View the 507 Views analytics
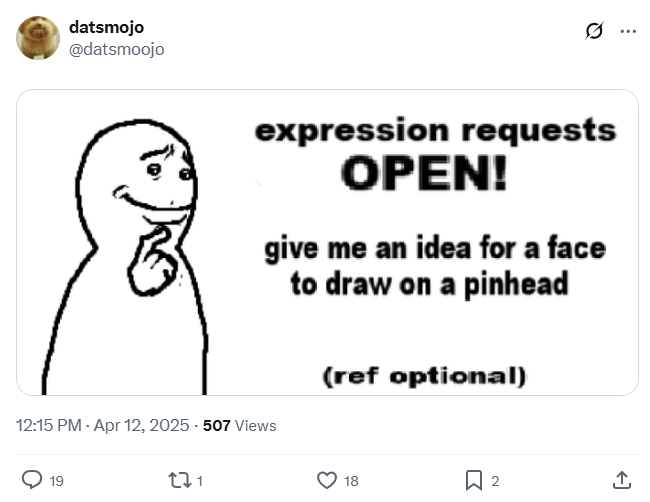The width and height of the screenshot is (650, 502). pos(239,425)
